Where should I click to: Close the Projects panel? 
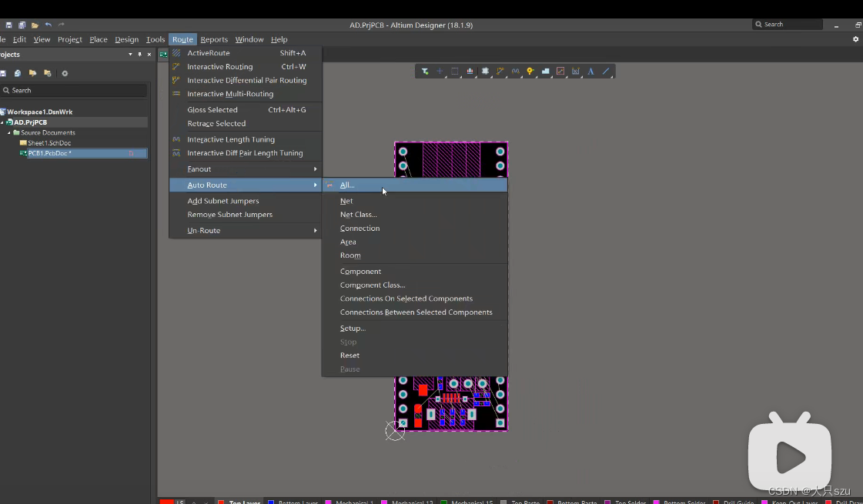click(x=149, y=55)
